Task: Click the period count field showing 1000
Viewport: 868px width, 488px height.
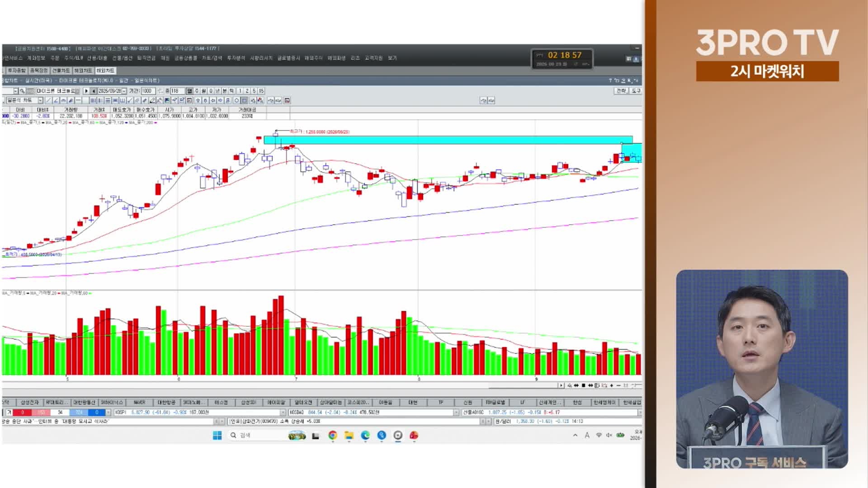Action: (x=148, y=91)
